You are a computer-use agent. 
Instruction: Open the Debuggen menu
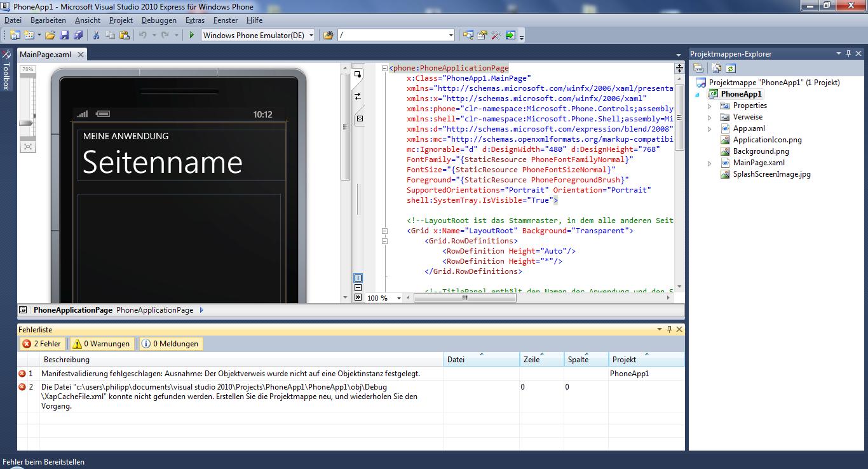point(159,20)
